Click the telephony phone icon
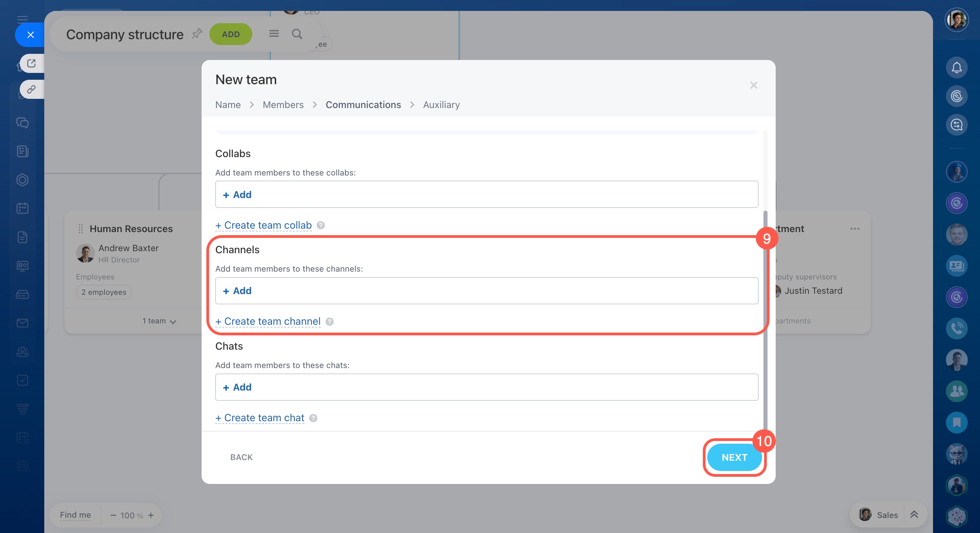Screen dimensions: 980x533 (x=956, y=328)
